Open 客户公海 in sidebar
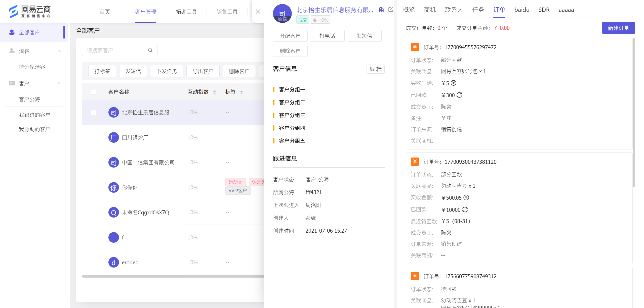 click(x=29, y=99)
